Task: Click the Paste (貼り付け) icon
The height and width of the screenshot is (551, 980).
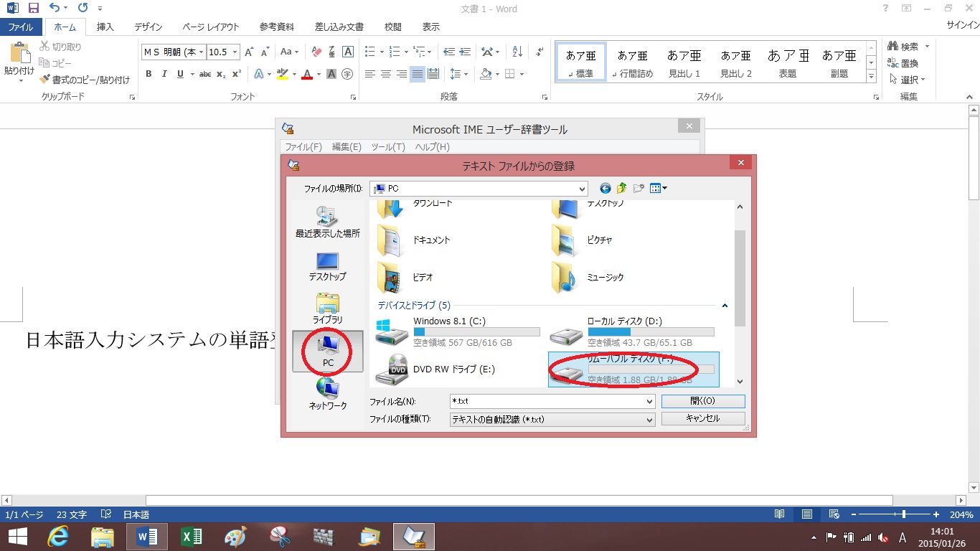Action: pyautogui.click(x=19, y=54)
